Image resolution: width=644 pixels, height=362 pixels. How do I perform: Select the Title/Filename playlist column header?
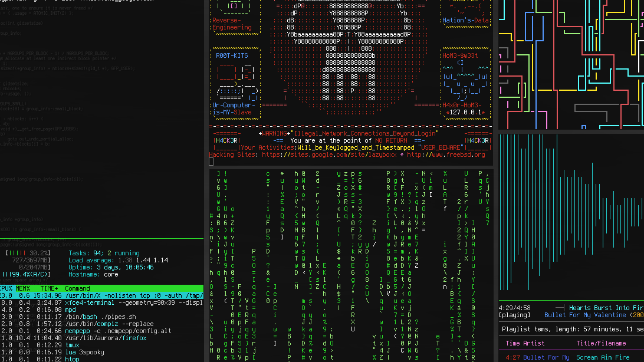[x=601, y=343]
